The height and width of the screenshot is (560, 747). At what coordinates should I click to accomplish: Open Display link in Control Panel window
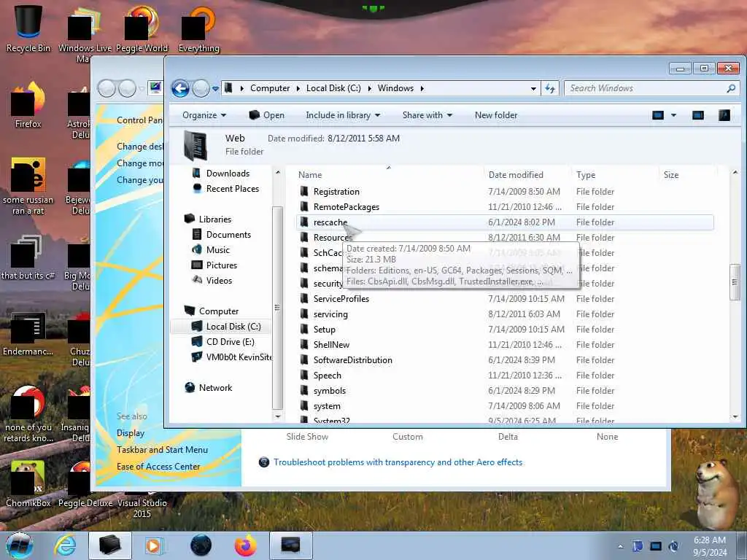pyautogui.click(x=131, y=433)
